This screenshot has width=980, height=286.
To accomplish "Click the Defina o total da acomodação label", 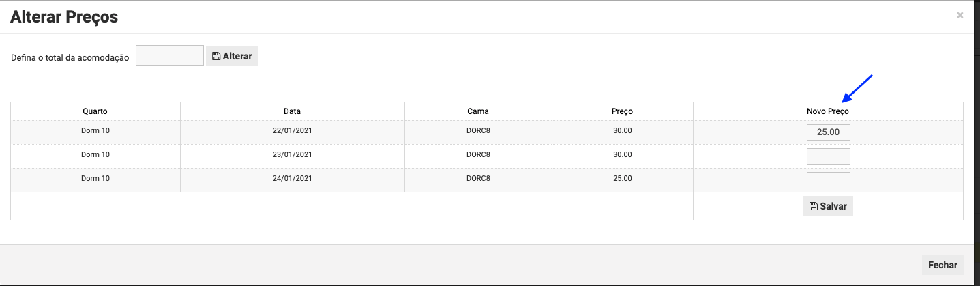I will pos(70,58).
